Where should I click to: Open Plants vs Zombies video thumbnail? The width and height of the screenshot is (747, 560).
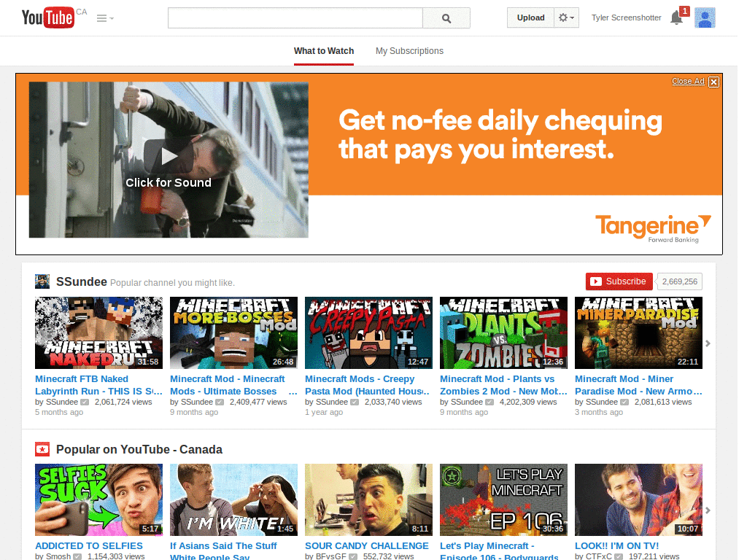pos(503,332)
